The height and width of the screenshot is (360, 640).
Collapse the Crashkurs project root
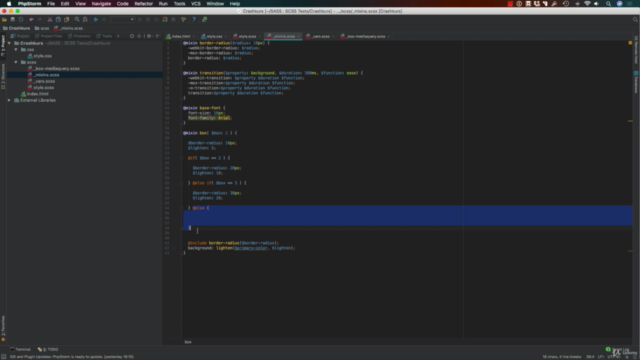[9, 43]
